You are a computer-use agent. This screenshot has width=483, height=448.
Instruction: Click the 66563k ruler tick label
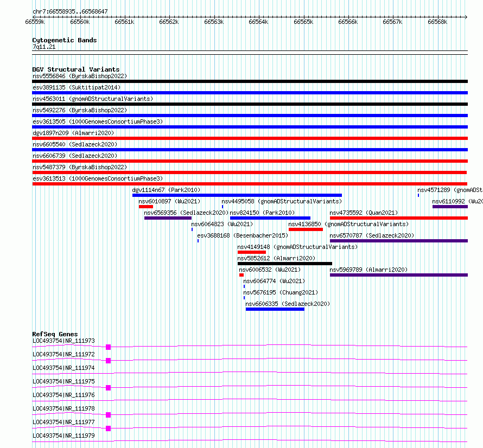coord(214,22)
